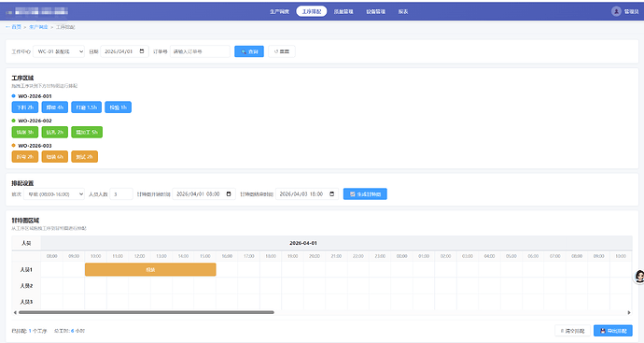Click the Gantt start time 2026/04/01 08:00 field
This screenshot has height=343, width=644.
[203, 194]
